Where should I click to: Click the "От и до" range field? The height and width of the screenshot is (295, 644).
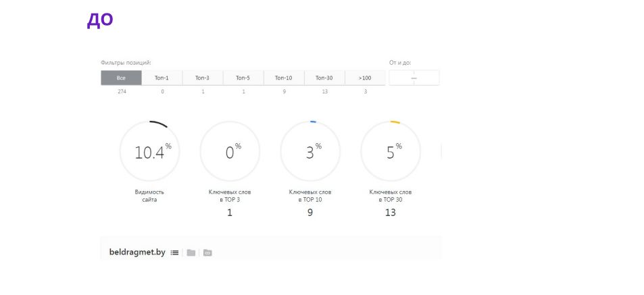tap(414, 78)
